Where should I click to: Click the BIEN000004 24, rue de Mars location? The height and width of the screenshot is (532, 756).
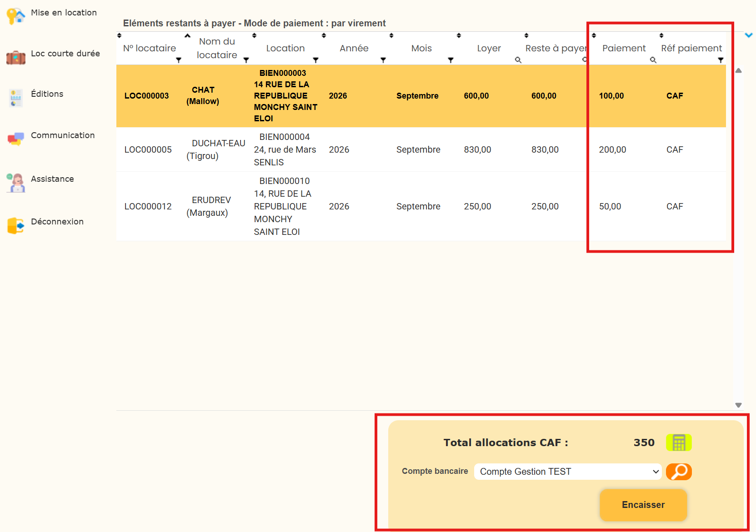pos(285,149)
